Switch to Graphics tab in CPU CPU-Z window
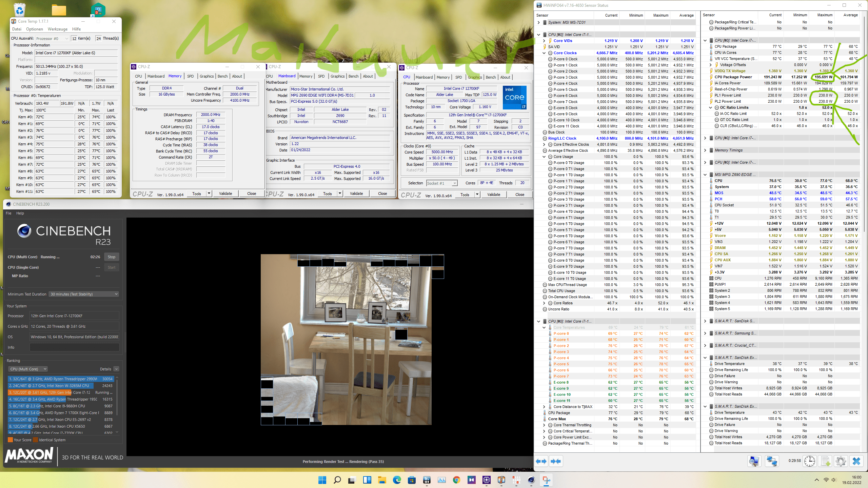This screenshot has height=488, width=868. coord(475,77)
